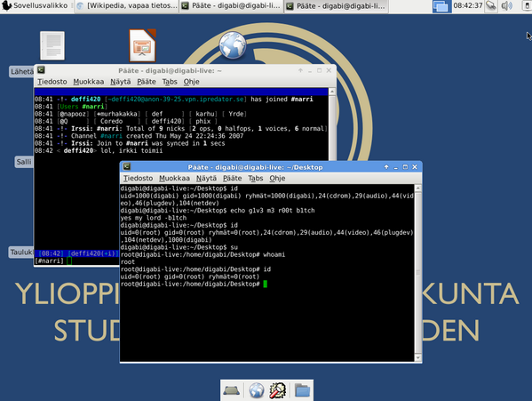
Task: Switch to the second Pääte taskbar entry
Action: click(336, 6)
